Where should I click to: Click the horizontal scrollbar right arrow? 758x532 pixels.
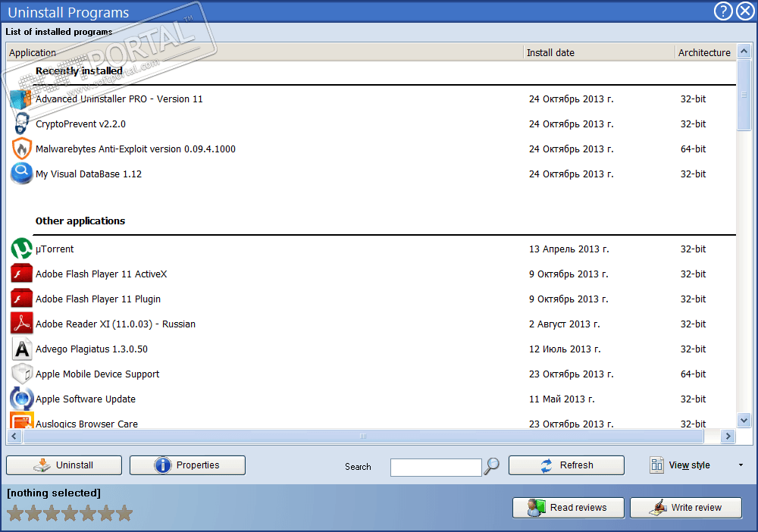(x=728, y=437)
